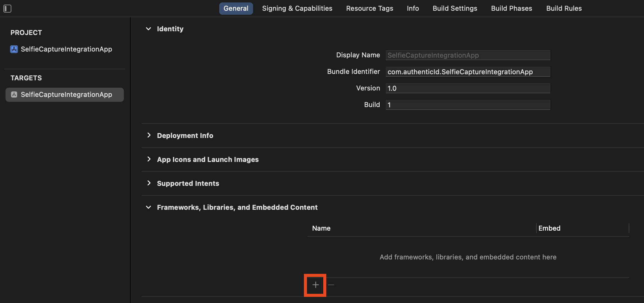Toggle the sidebar panel icon

pyautogui.click(x=7, y=9)
